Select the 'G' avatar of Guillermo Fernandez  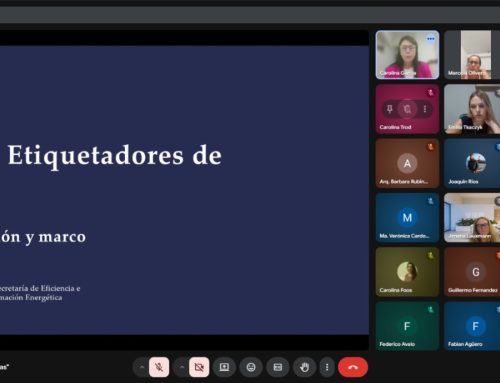point(476,272)
